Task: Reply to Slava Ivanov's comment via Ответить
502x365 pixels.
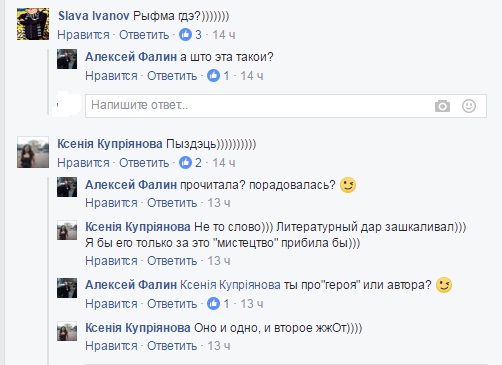Action: pos(144,35)
